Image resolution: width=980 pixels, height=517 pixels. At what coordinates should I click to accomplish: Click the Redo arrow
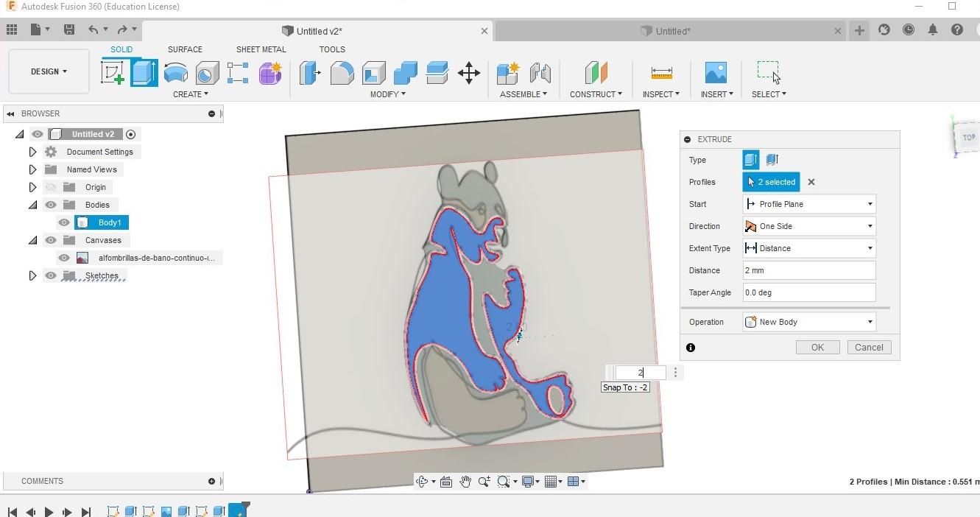pos(122,30)
